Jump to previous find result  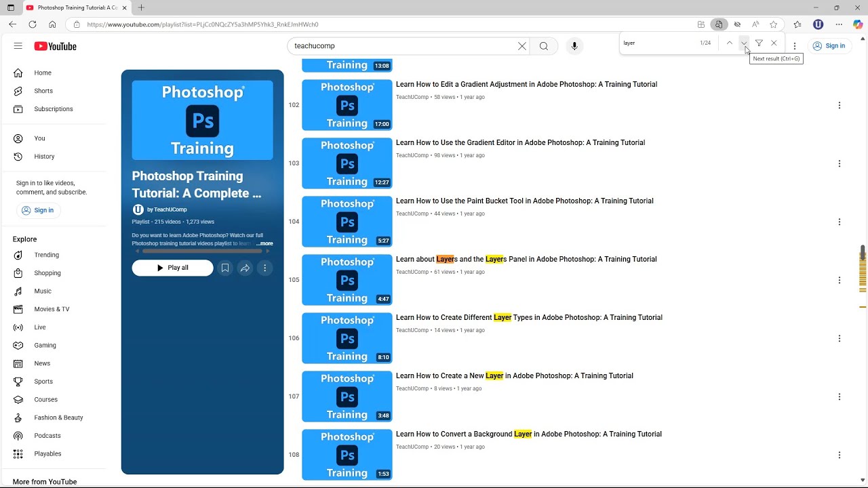(730, 43)
